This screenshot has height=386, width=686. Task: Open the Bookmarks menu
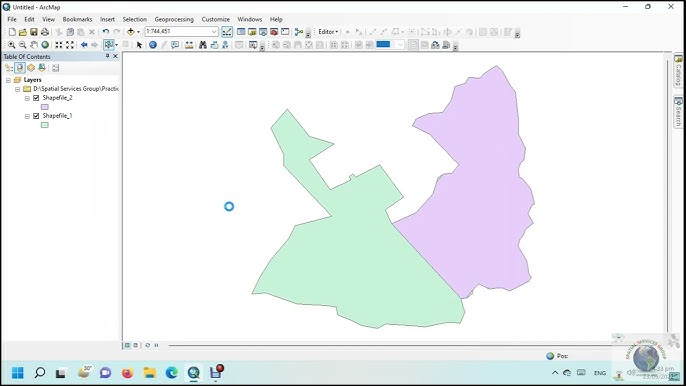(x=77, y=19)
